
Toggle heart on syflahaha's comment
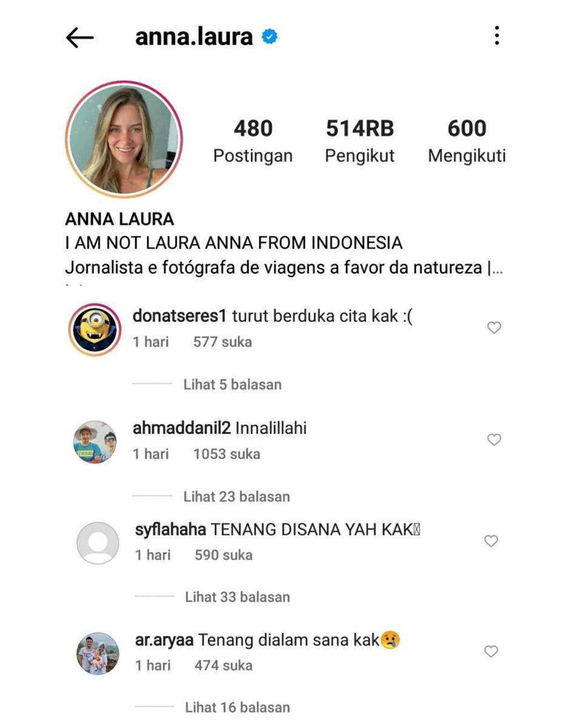coord(491,541)
